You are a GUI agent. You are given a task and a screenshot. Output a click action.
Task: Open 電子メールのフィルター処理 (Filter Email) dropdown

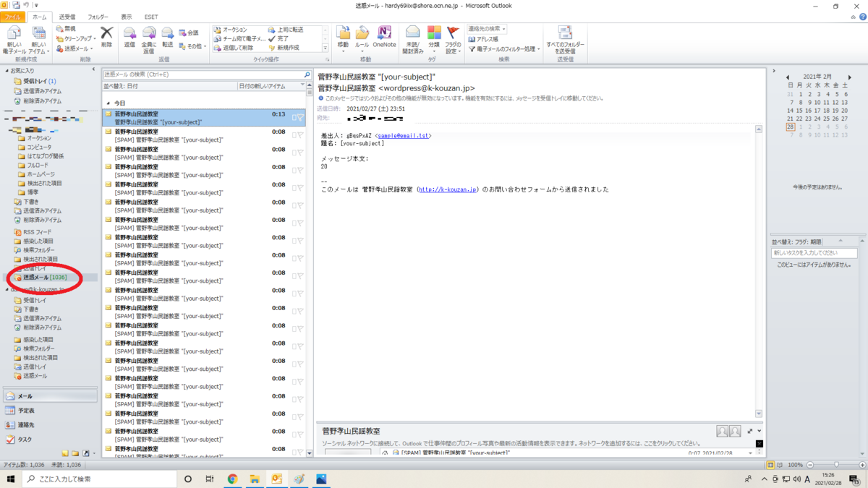click(503, 49)
